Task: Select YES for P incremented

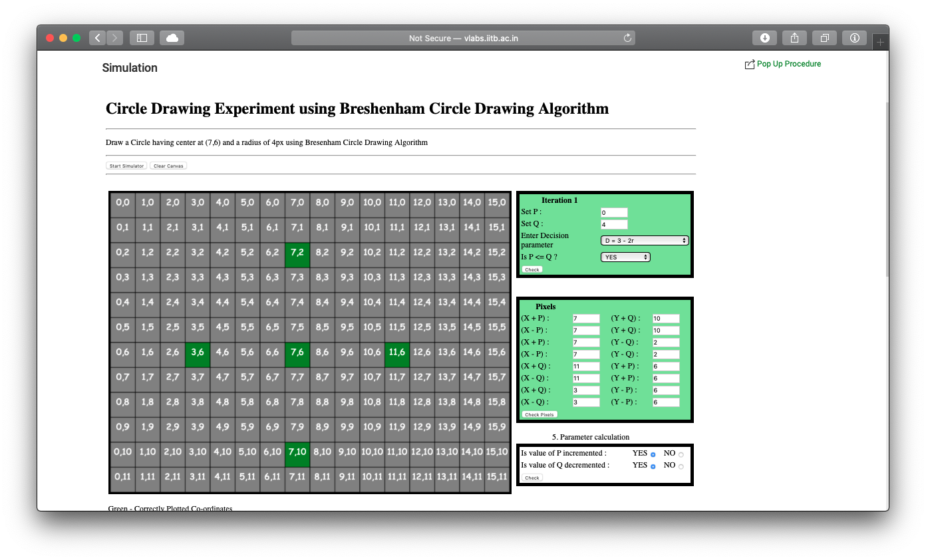Action: [x=653, y=454]
